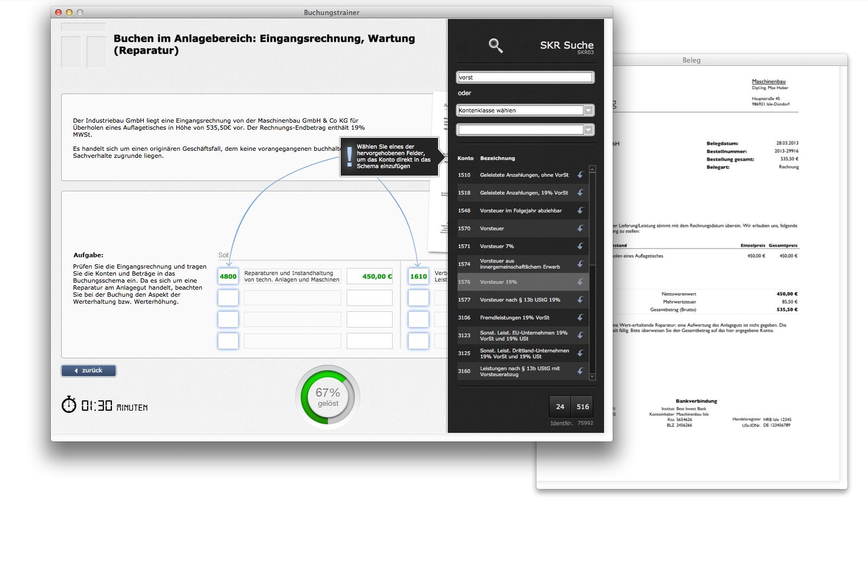The width and height of the screenshot is (868, 588).
Task: Select row 'Vorsteuer im Folgejahr abziehbar'
Action: tap(522, 210)
